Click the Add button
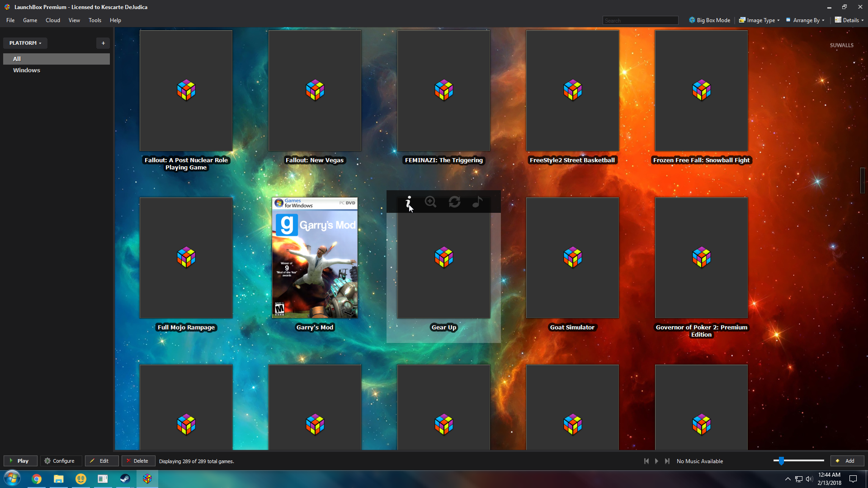The height and width of the screenshot is (488, 868). [x=847, y=461]
